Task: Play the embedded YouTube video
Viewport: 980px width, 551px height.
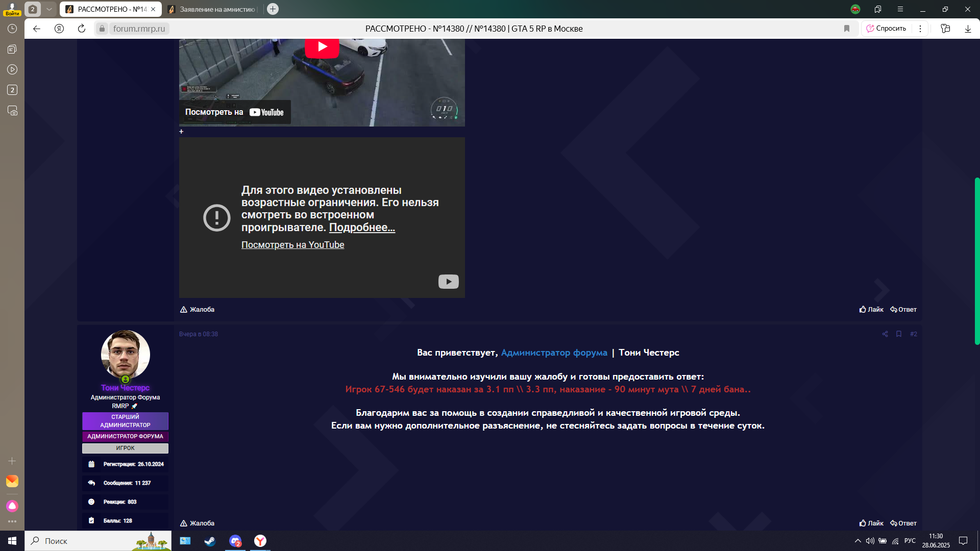Action: [x=322, y=47]
